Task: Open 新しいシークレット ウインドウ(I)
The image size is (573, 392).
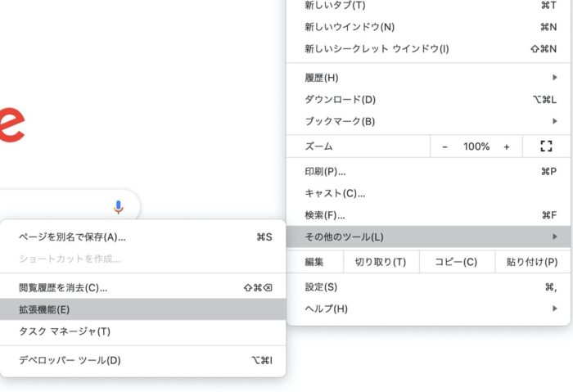Action: point(377,49)
